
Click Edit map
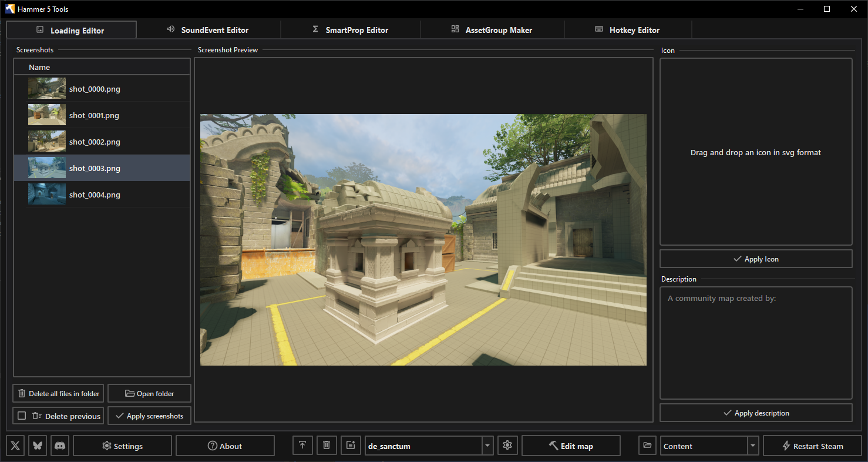pos(571,446)
